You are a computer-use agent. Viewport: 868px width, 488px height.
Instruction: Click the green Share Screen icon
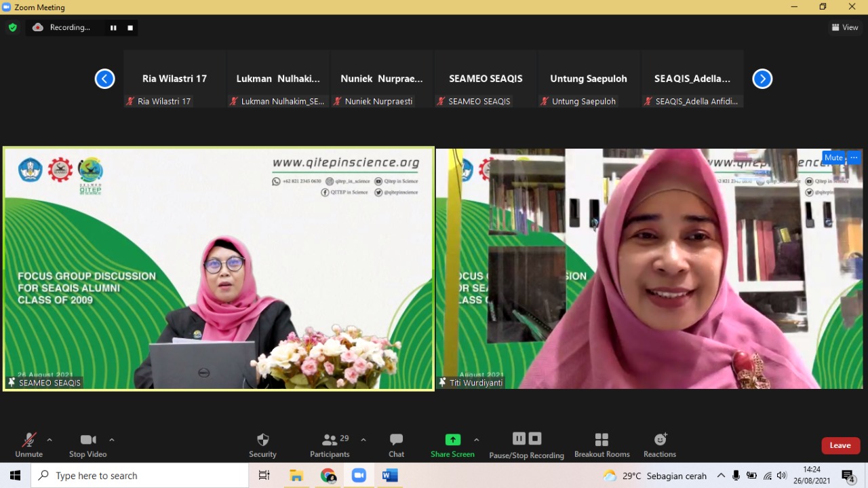tap(452, 440)
